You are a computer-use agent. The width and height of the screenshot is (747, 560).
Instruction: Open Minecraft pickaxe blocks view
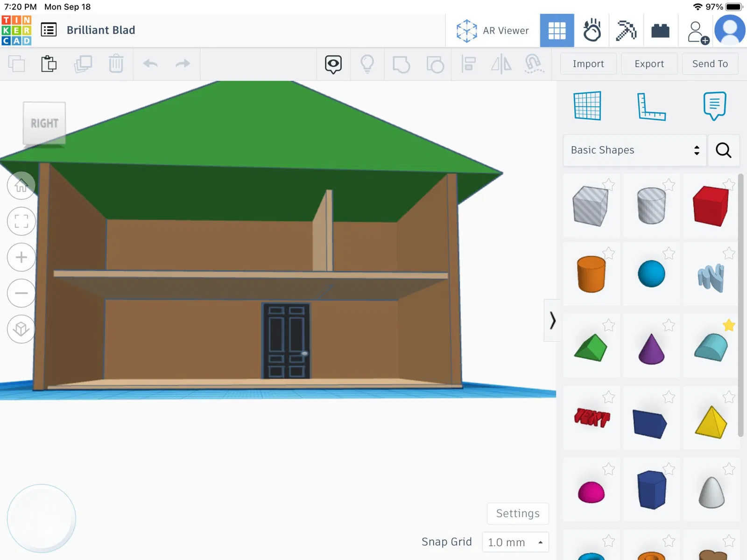click(x=626, y=31)
